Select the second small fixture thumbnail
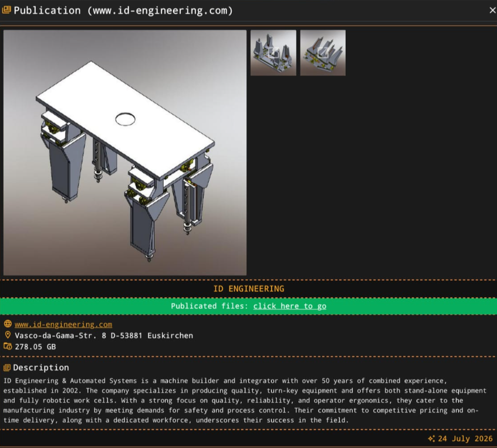497x448 pixels. click(323, 53)
